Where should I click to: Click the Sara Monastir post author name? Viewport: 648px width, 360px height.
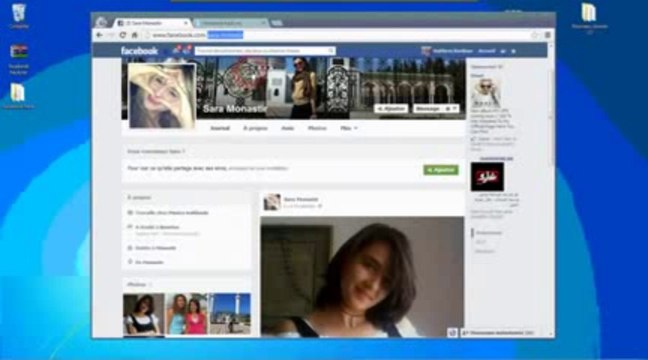point(301,199)
